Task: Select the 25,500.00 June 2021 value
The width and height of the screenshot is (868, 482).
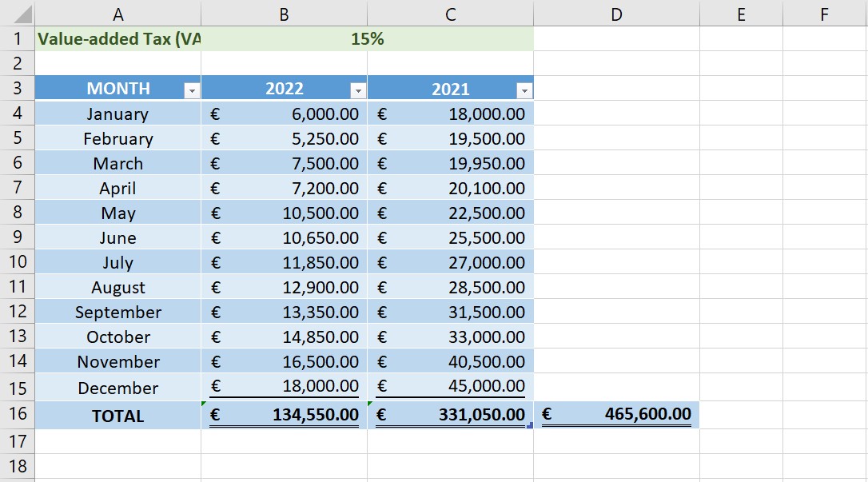Action: click(451, 237)
